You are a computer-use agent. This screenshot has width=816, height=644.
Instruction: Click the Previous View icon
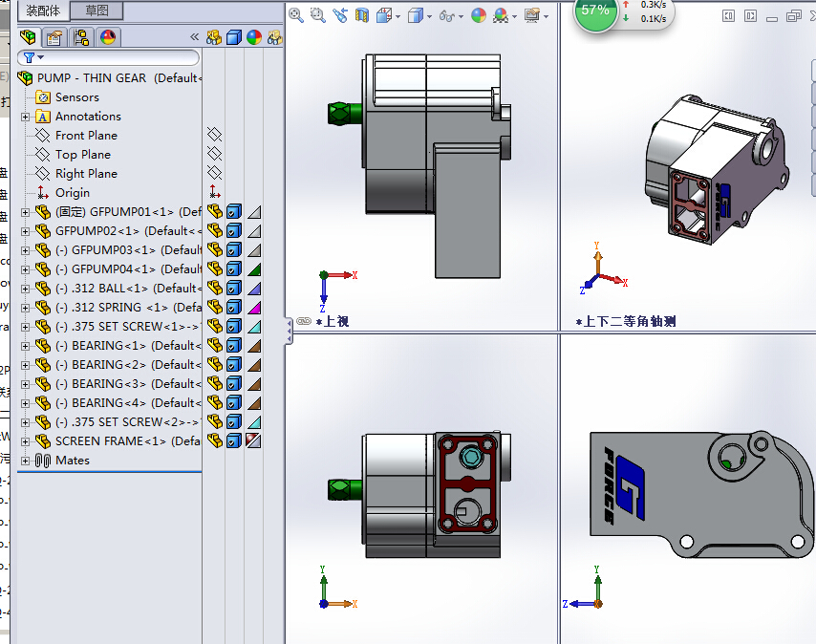[340, 15]
